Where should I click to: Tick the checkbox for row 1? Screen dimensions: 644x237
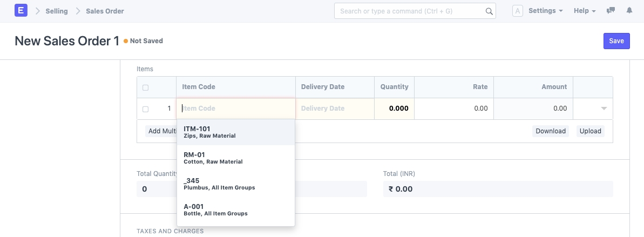(x=146, y=109)
